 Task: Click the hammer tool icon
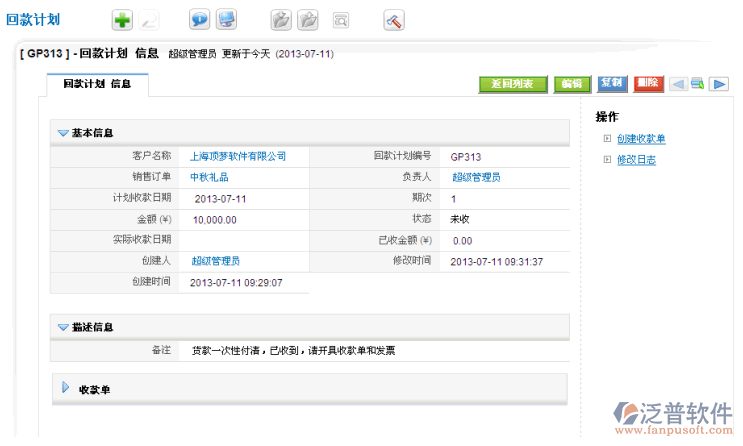(x=394, y=20)
